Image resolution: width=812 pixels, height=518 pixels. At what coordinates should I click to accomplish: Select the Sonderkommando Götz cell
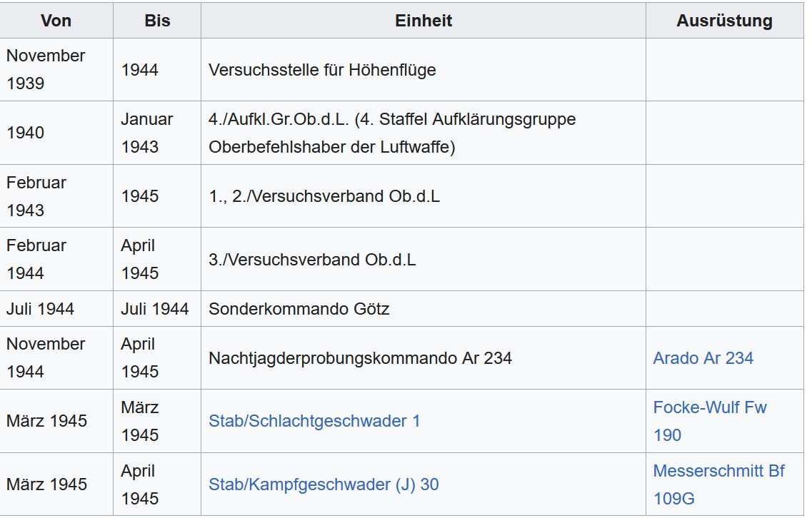point(423,309)
